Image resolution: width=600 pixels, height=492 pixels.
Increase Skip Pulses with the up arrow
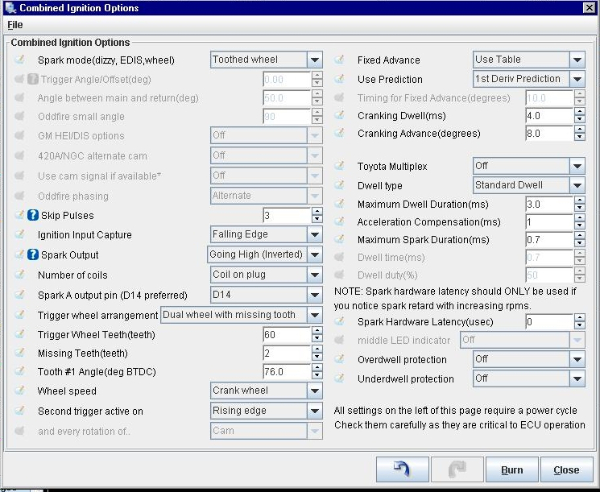point(314,211)
